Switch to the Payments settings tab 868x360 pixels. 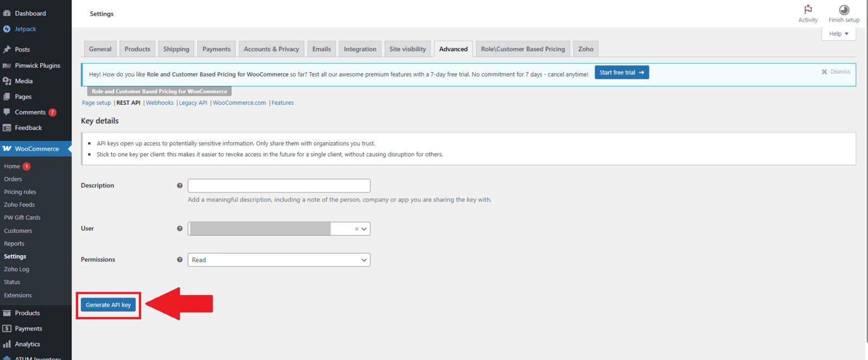216,49
